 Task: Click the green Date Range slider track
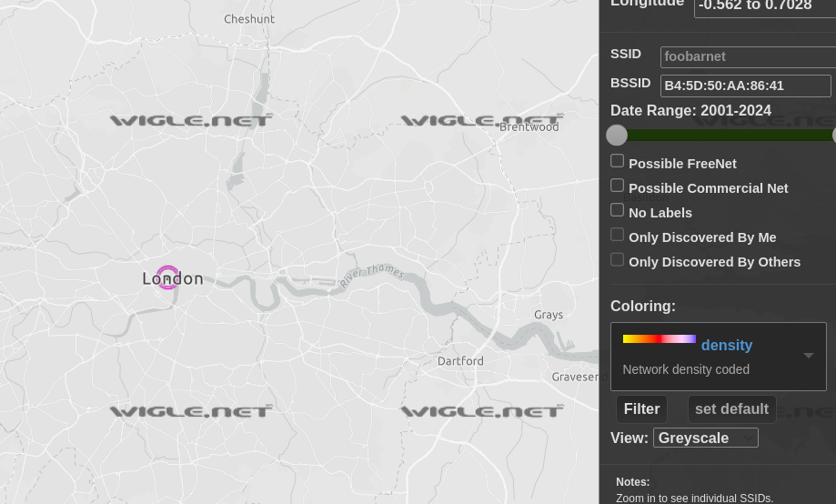point(728,136)
